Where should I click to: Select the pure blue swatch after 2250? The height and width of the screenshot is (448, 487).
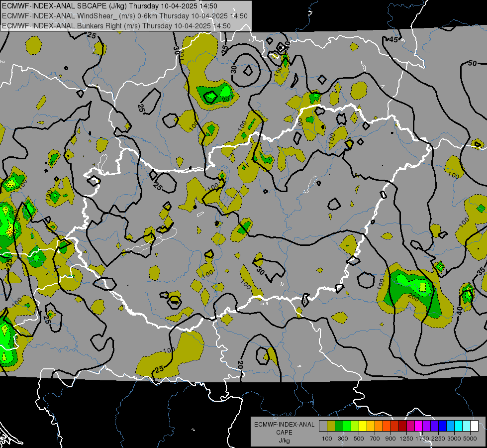point(443,426)
